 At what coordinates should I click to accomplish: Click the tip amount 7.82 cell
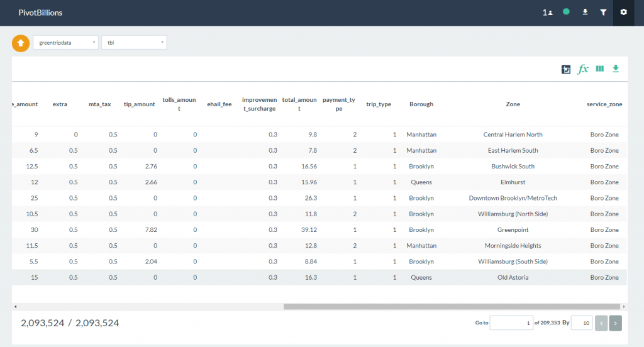pos(151,230)
